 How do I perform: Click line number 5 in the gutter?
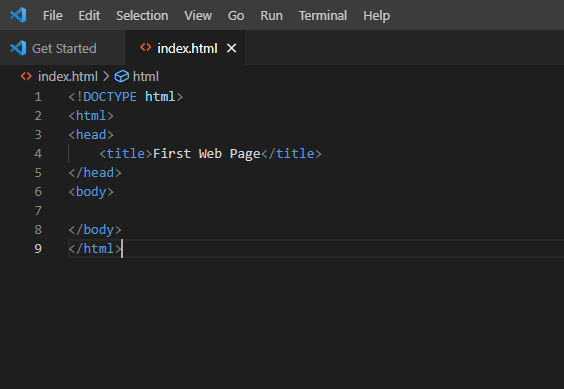point(38,173)
